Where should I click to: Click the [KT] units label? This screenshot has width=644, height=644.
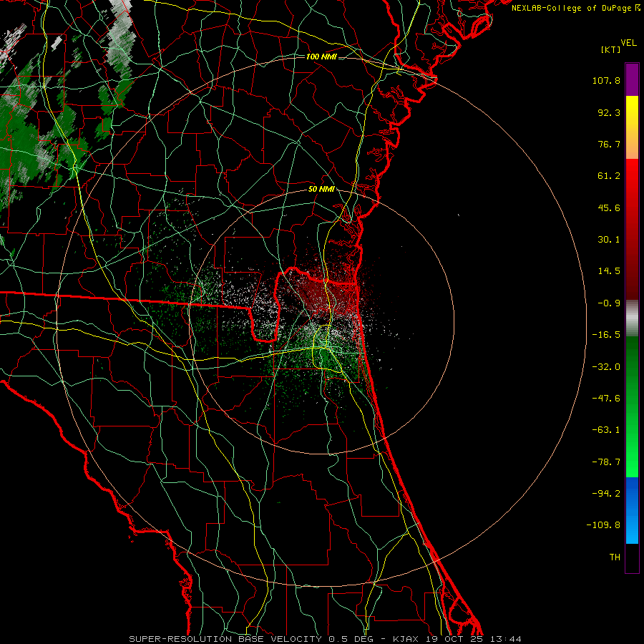click(x=610, y=49)
